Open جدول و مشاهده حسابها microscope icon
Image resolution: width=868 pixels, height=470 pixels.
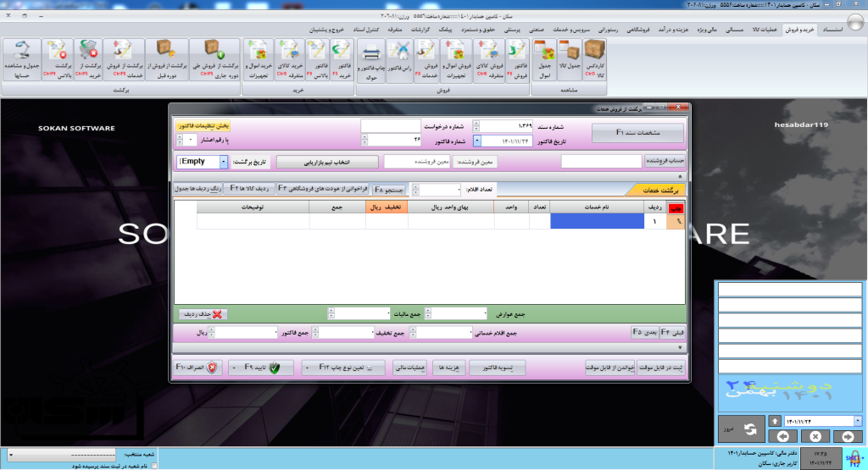tap(21, 60)
